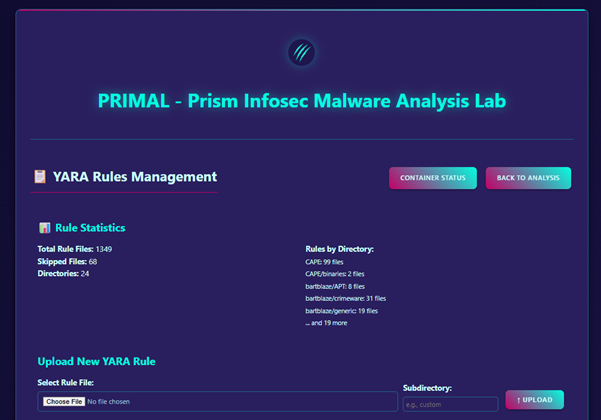The width and height of the screenshot is (601, 420).
Task: Click the PRIMAL - Prism Infosec Malware Analysis Lab title
Action: pyautogui.click(x=302, y=101)
